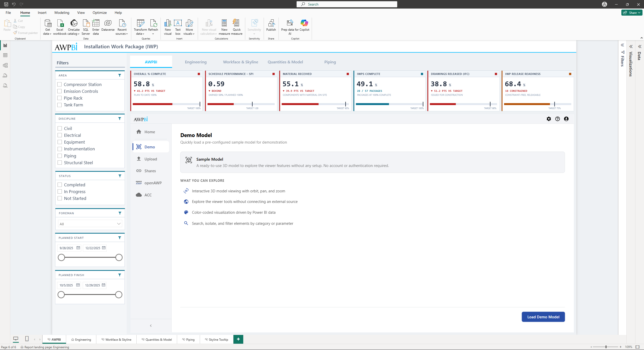This screenshot has height=350, width=644.
Task: Switch to mobile layout icon
Action: [27, 339]
